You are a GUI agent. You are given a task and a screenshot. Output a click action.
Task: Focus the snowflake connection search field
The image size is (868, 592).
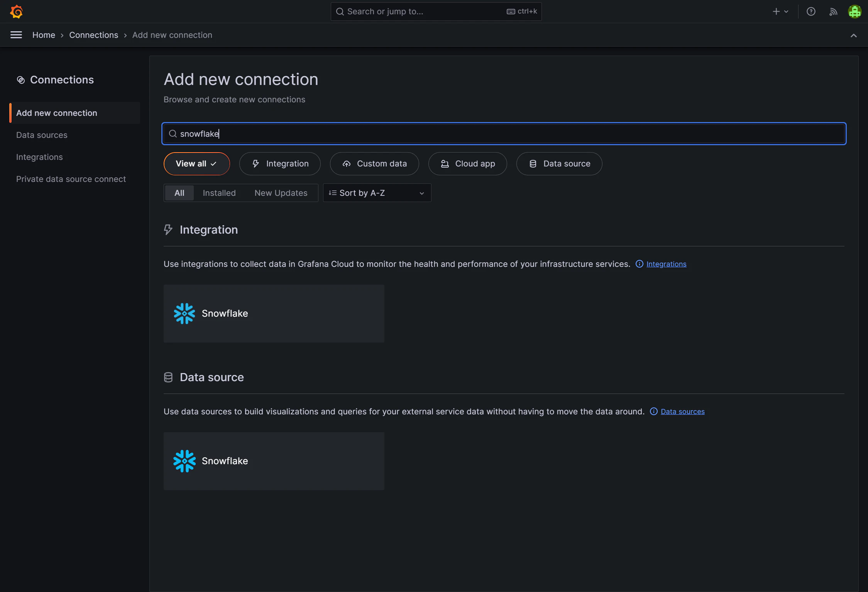(504, 134)
